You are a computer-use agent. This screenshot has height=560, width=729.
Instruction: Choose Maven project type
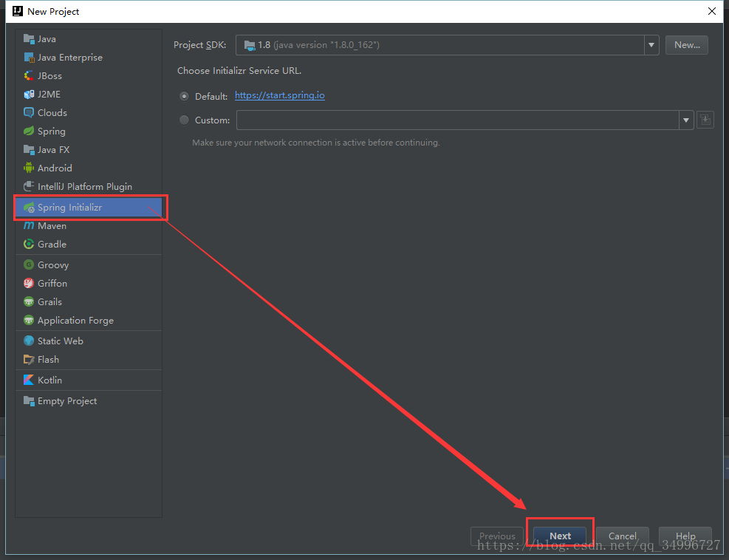89,225
